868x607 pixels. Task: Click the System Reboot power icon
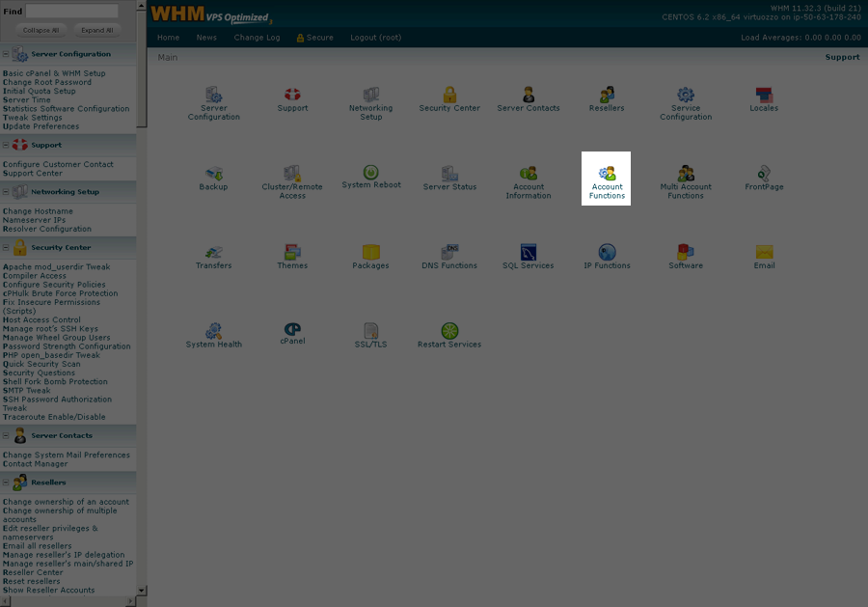click(x=371, y=172)
